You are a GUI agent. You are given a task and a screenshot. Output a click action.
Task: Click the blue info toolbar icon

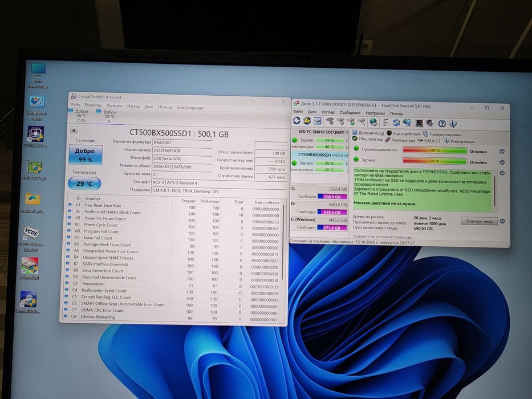pyautogui.click(x=453, y=124)
